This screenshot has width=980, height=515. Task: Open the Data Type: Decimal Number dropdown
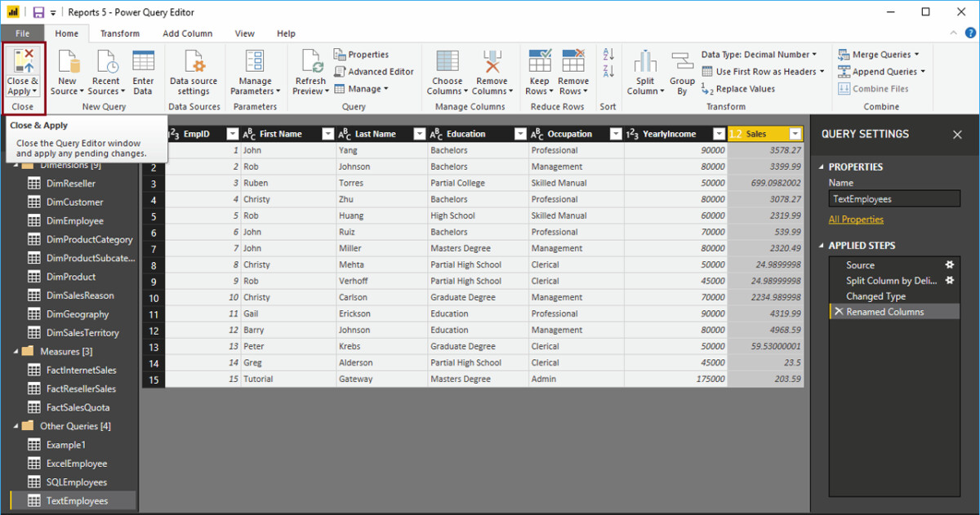759,55
